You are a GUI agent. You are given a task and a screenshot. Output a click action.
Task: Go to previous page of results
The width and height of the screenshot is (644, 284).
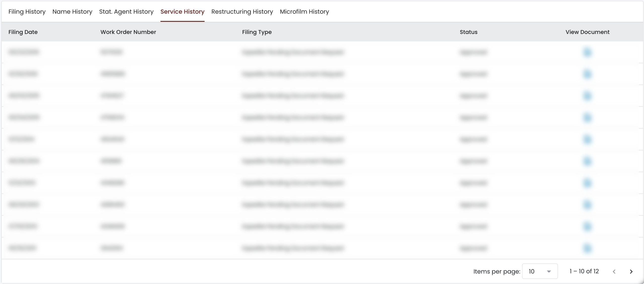click(614, 271)
